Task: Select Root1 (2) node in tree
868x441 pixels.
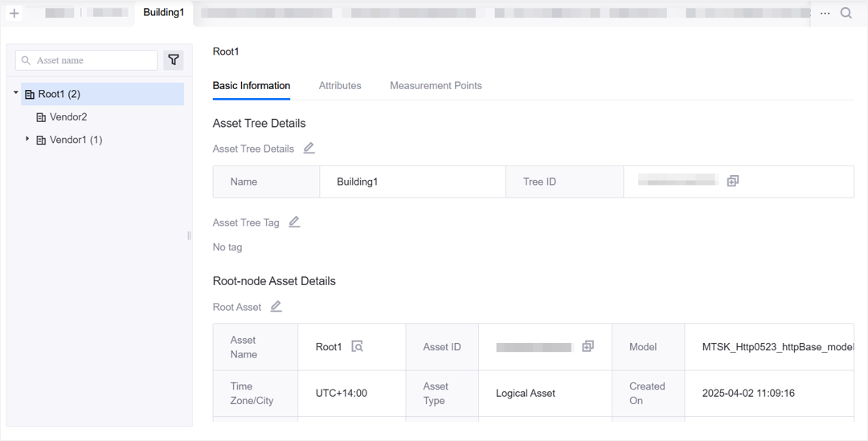Action: (x=59, y=94)
